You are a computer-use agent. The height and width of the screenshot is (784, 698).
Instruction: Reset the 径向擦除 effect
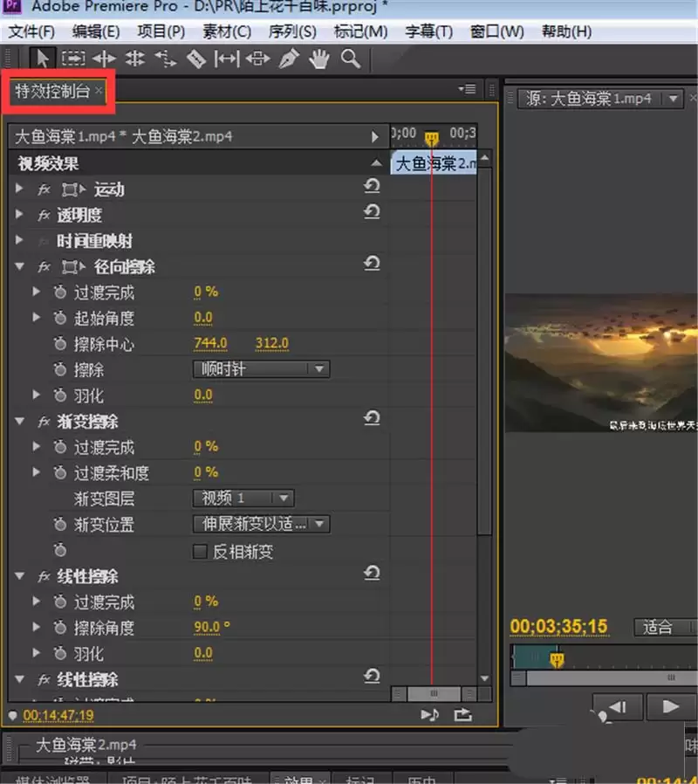pyautogui.click(x=373, y=264)
